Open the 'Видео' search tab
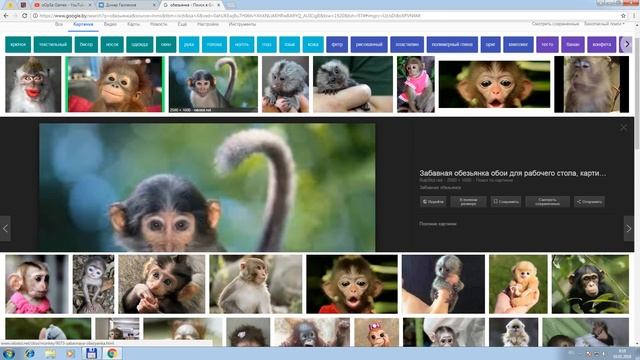The image size is (640, 360). click(x=110, y=24)
